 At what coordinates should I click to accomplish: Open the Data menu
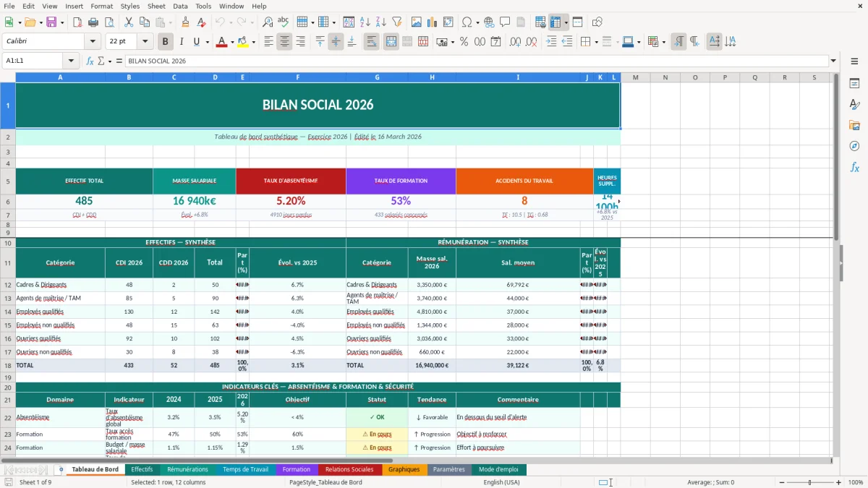point(180,6)
